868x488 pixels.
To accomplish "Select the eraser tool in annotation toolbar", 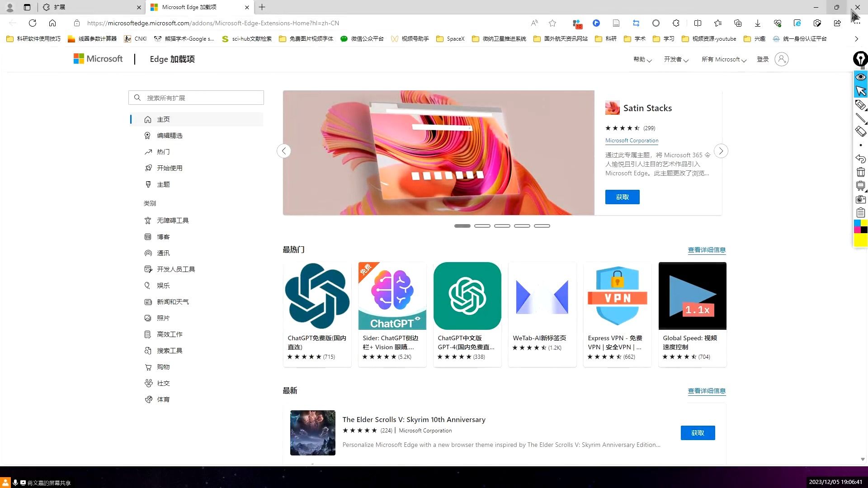I will 861,131.
